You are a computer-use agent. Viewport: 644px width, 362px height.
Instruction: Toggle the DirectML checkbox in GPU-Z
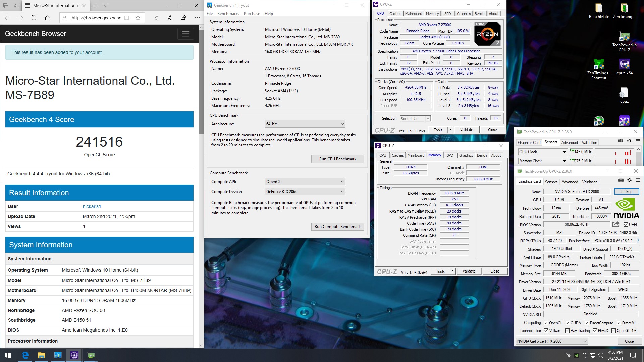click(619, 323)
